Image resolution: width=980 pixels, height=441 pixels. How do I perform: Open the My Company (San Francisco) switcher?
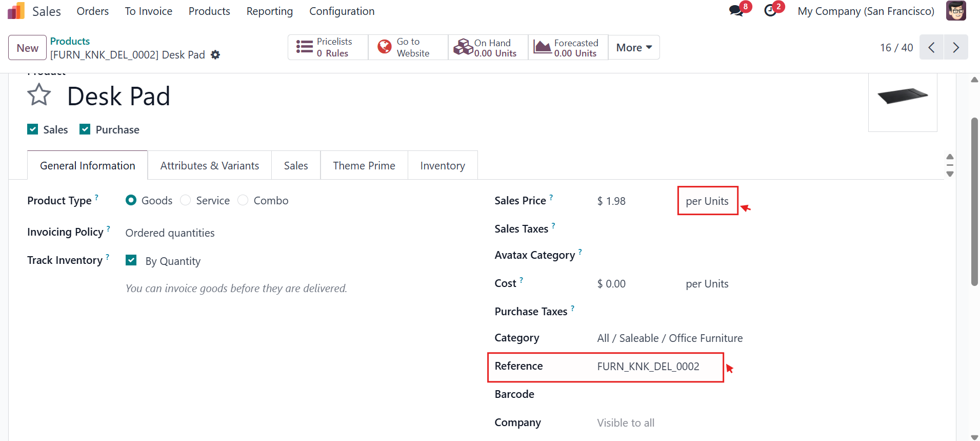[866, 11]
